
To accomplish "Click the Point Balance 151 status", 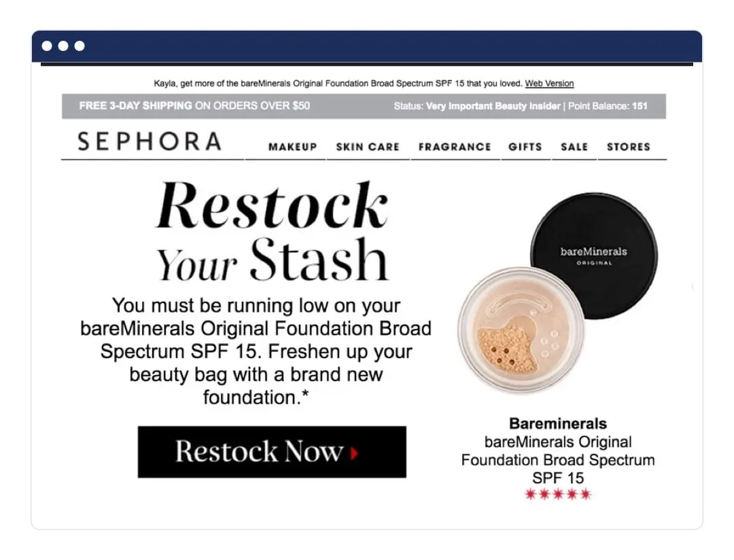I will 608,106.
